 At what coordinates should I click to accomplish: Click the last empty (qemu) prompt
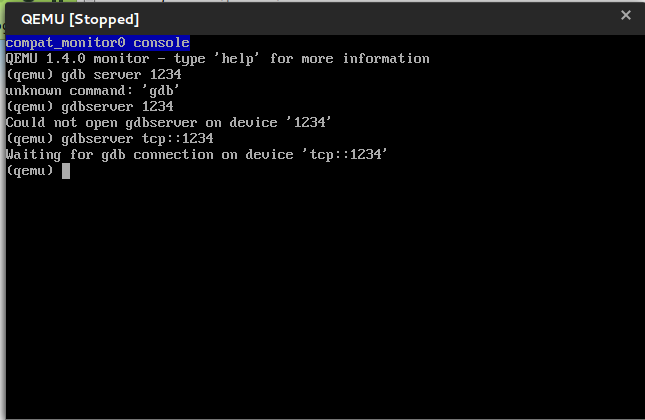click(x=30, y=171)
